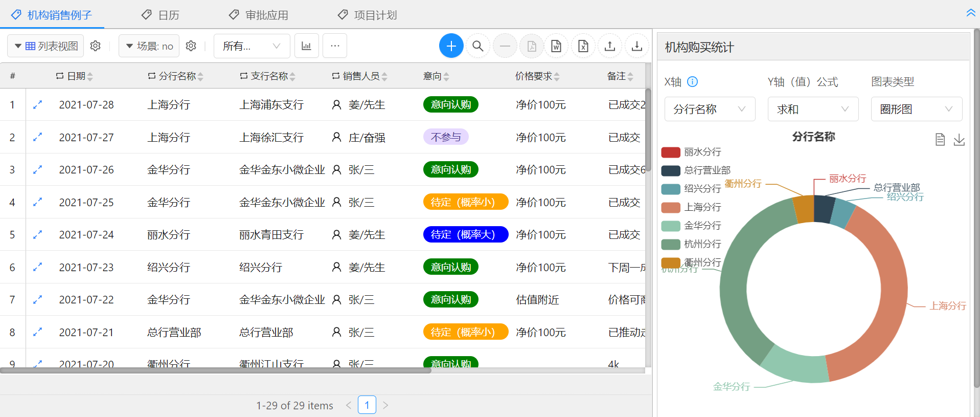Click the table vertical scrollbar
Image resolution: width=980 pixels, height=417 pixels.
[648, 130]
